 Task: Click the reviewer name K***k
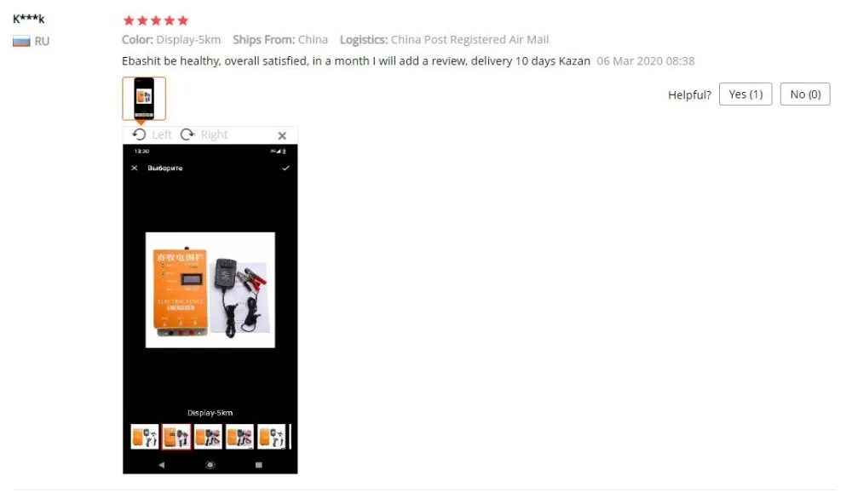click(x=29, y=19)
